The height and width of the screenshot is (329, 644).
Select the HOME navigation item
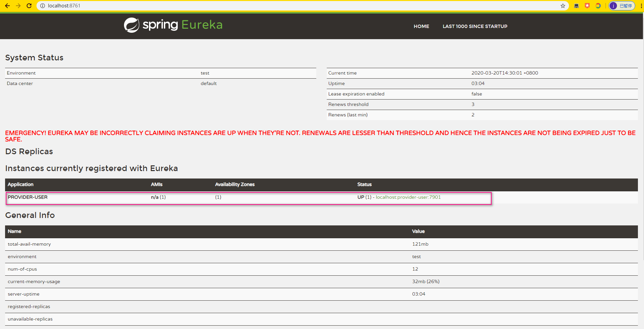[421, 26]
